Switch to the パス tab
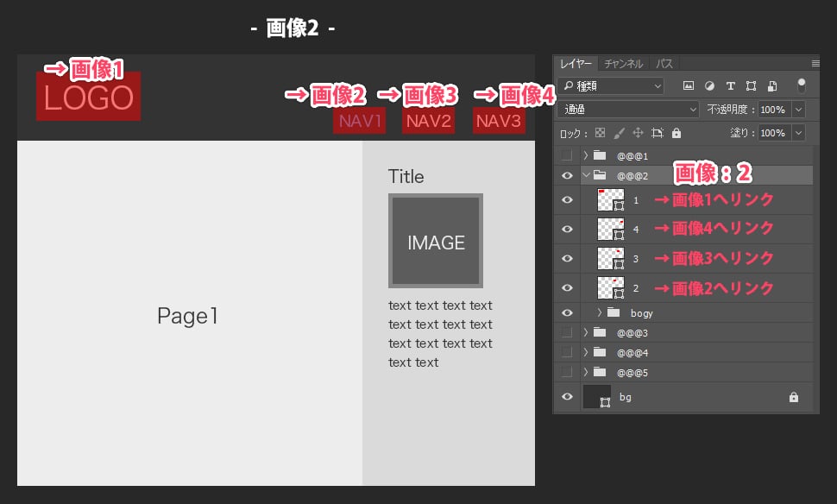 [664, 64]
